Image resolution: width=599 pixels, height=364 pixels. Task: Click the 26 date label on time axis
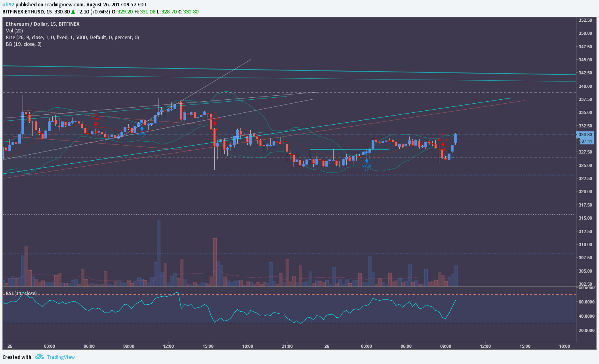[327, 346]
